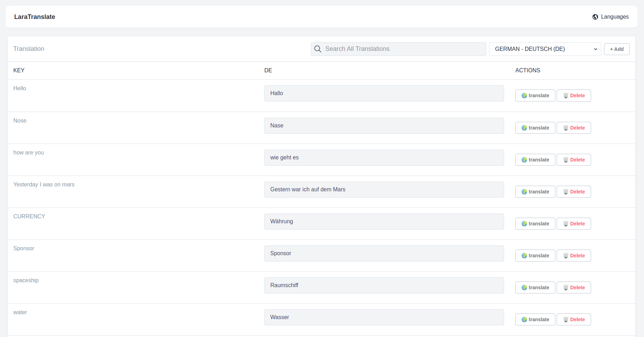Screen dimensions: 644x337
Task: Click trash icon on Hello row Delete button
Action: (x=566, y=95)
